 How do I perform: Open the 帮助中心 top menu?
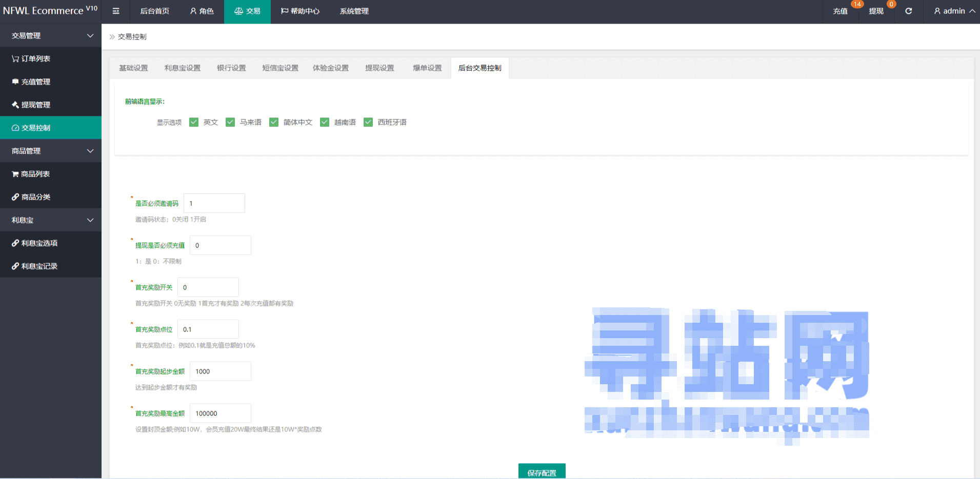(300, 11)
